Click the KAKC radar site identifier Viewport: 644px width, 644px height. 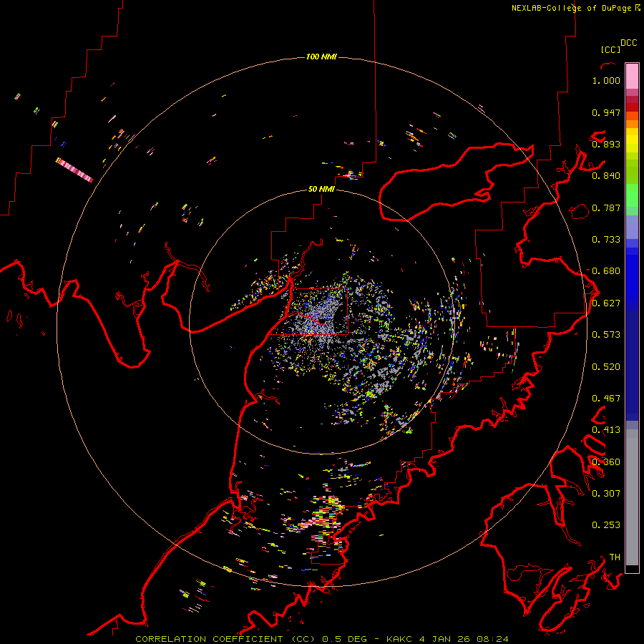click(399, 639)
